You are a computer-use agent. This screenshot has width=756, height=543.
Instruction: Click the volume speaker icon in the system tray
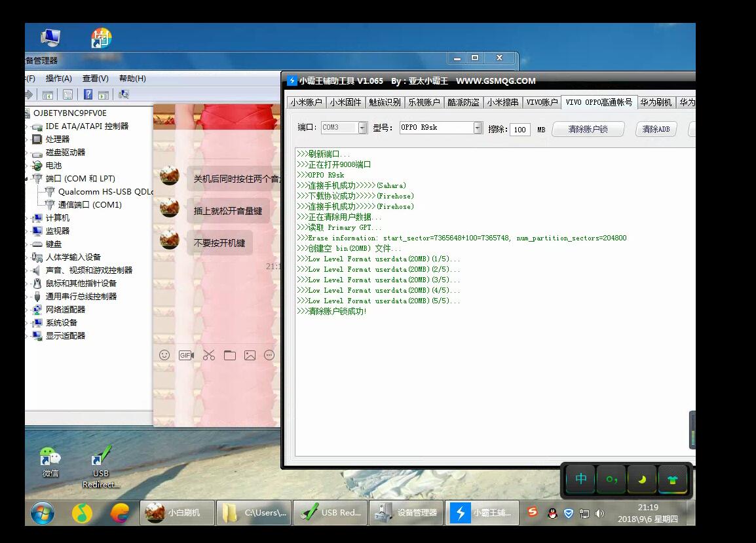click(x=599, y=514)
